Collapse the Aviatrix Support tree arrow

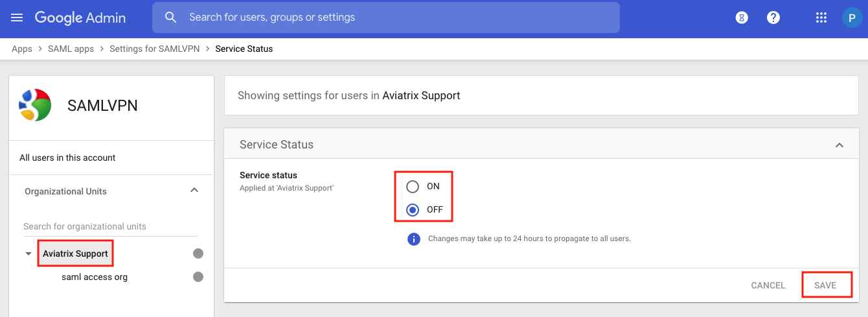pos(28,254)
